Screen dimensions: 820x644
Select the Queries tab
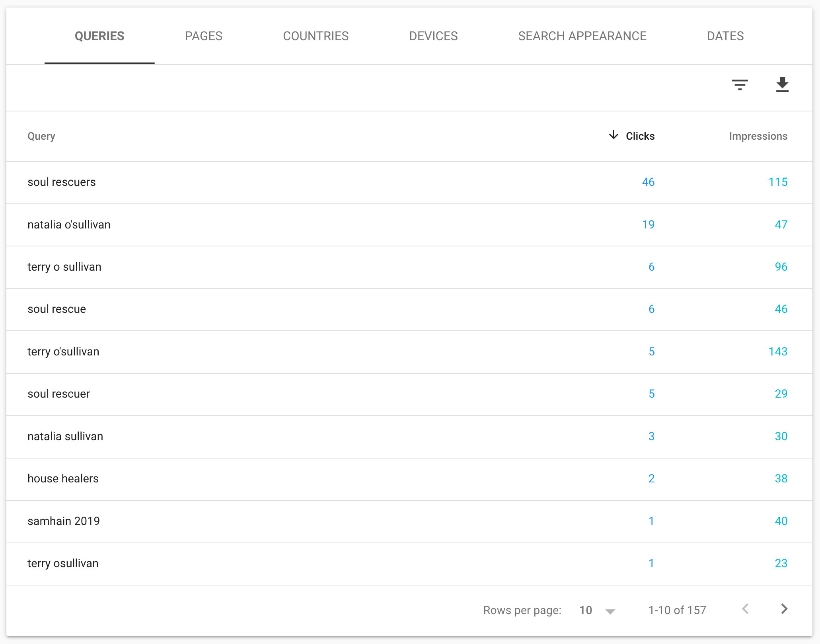[99, 36]
